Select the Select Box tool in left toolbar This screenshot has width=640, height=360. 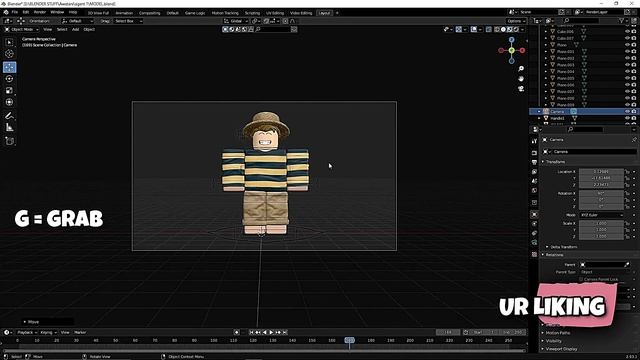pos(9,42)
